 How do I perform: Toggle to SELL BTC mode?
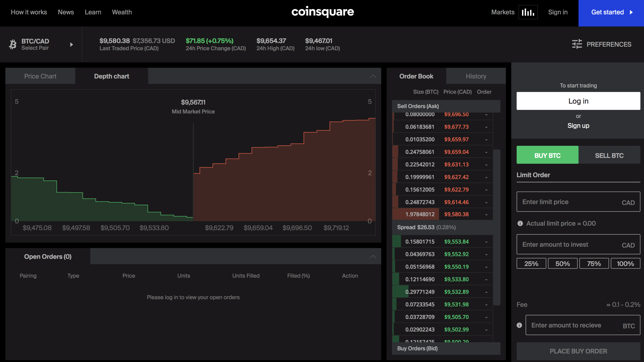click(x=609, y=155)
